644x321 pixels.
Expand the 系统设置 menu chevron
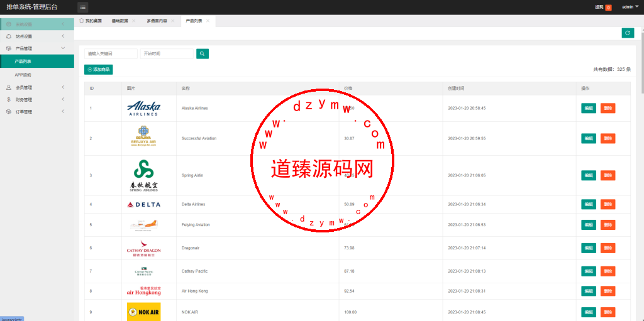(x=63, y=24)
